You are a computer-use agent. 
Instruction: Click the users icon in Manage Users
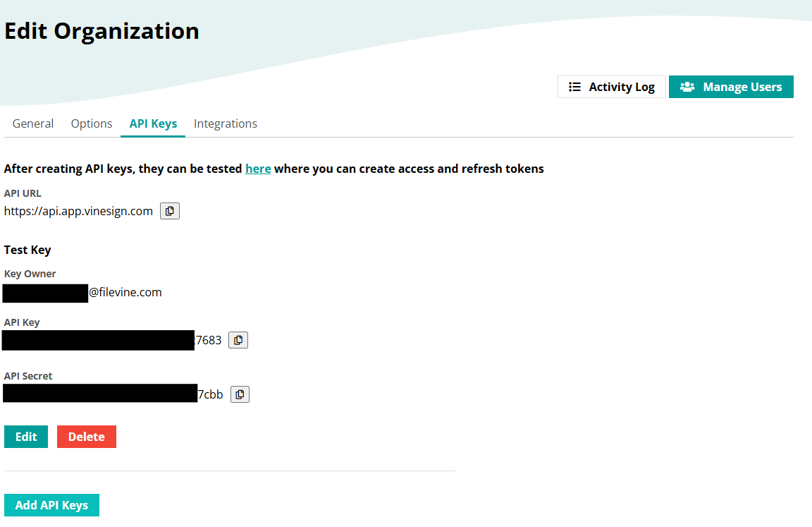tap(687, 87)
